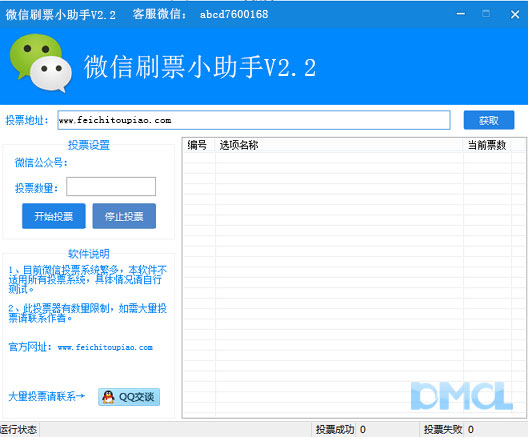528x437 pixels.
Task: Click the 投票失败 status bar label
Action: pyautogui.click(x=443, y=430)
